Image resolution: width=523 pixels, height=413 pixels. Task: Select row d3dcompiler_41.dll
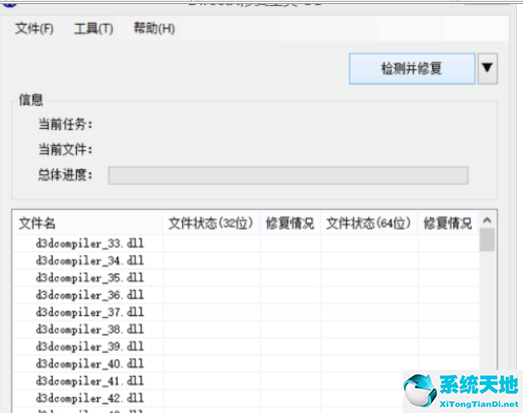(x=246, y=381)
